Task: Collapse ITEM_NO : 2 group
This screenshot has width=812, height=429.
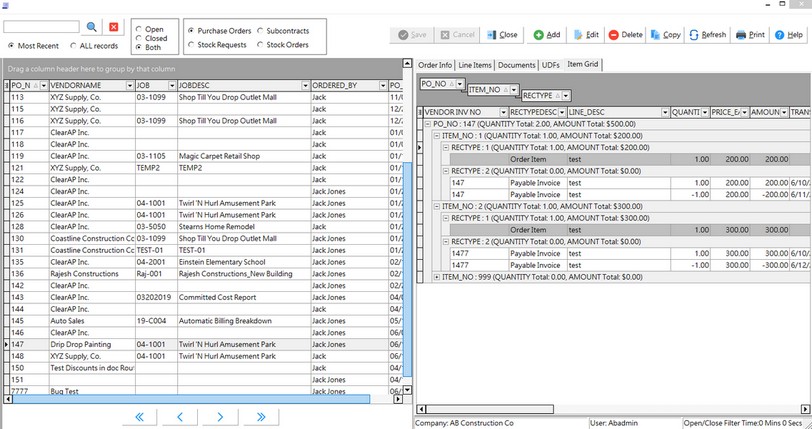Action: click(437, 207)
